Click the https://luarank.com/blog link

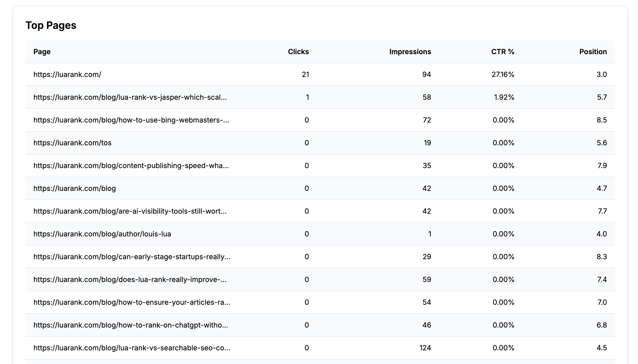click(x=74, y=188)
